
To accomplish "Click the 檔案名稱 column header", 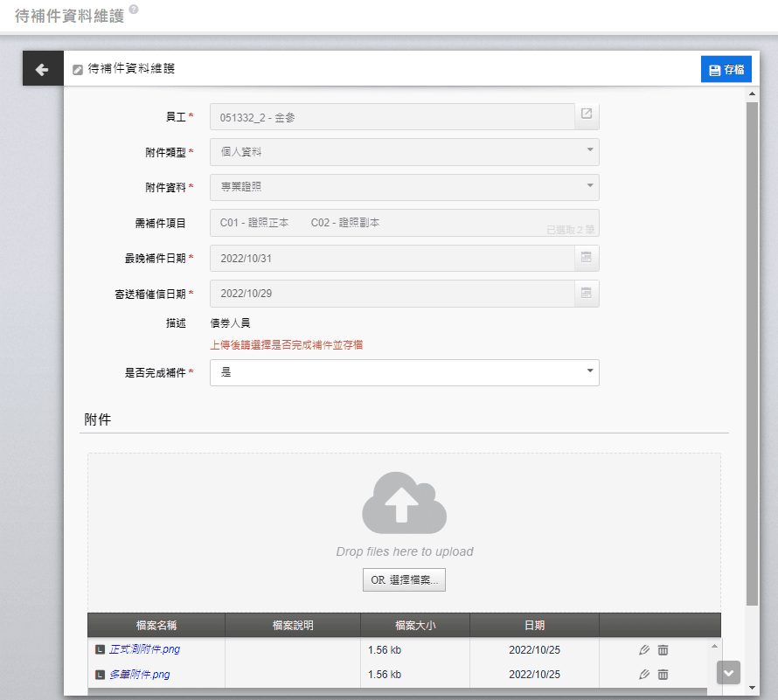I will tap(156, 625).
